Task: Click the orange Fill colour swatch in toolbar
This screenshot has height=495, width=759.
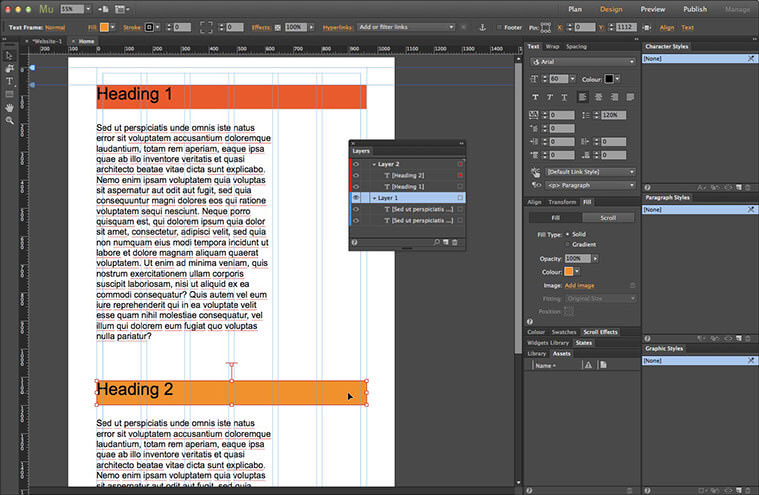Action: [x=103, y=27]
